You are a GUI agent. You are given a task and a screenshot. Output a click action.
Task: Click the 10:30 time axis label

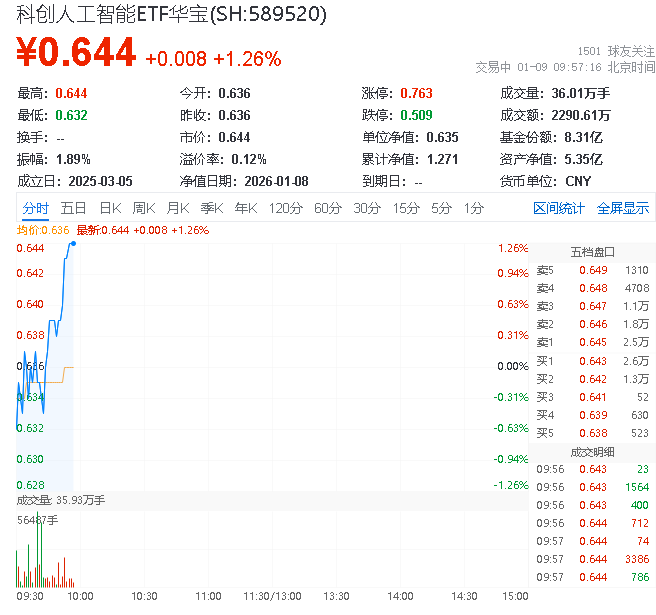pyautogui.click(x=144, y=596)
